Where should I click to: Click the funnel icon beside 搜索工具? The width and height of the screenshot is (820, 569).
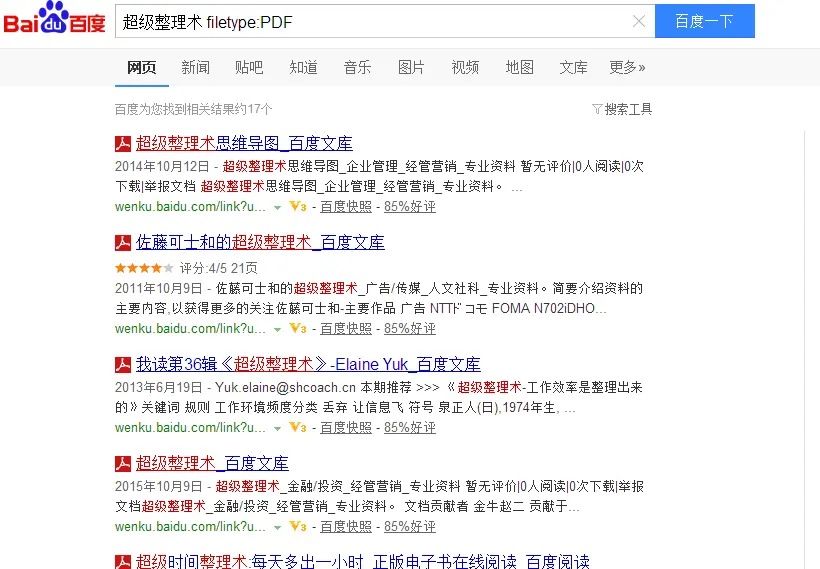tap(597, 109)
